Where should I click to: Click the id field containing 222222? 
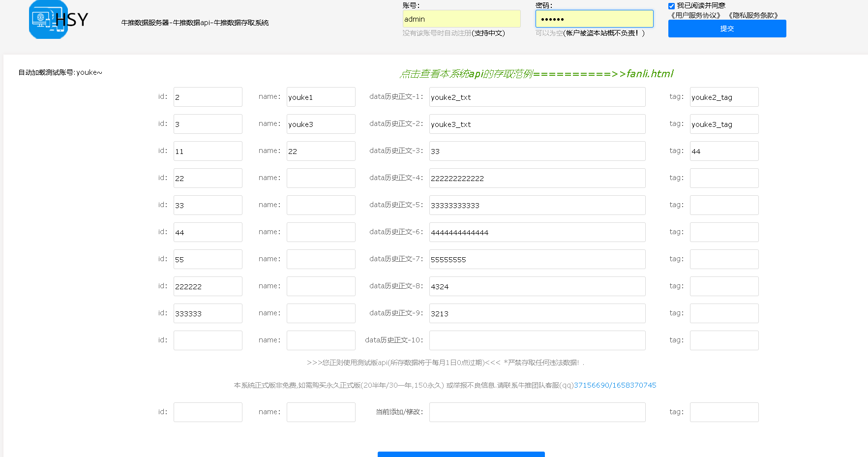[208, 286]
